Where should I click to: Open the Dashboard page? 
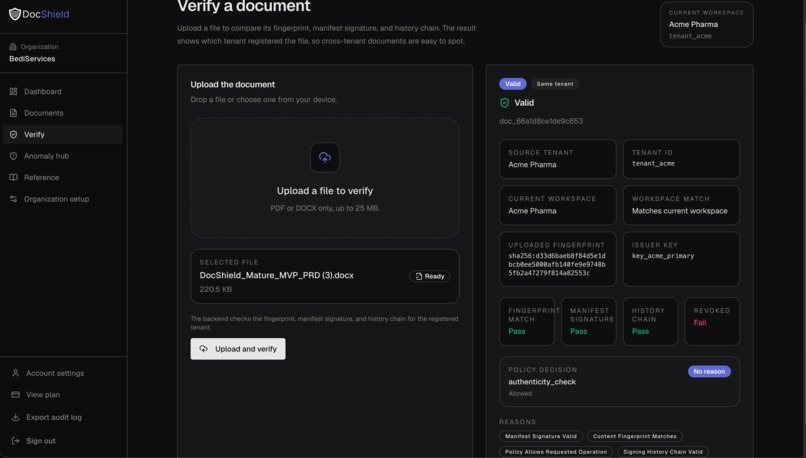click(63, 91)
